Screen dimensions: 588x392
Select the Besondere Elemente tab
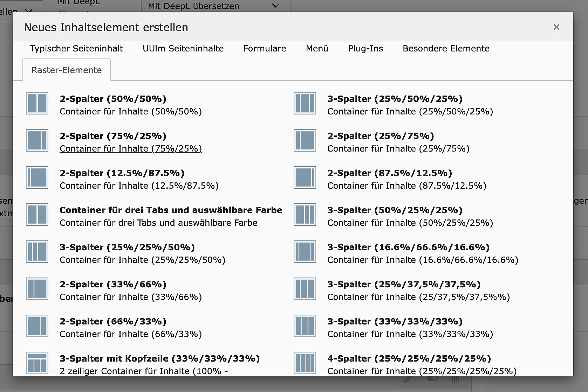click(446, 49)
